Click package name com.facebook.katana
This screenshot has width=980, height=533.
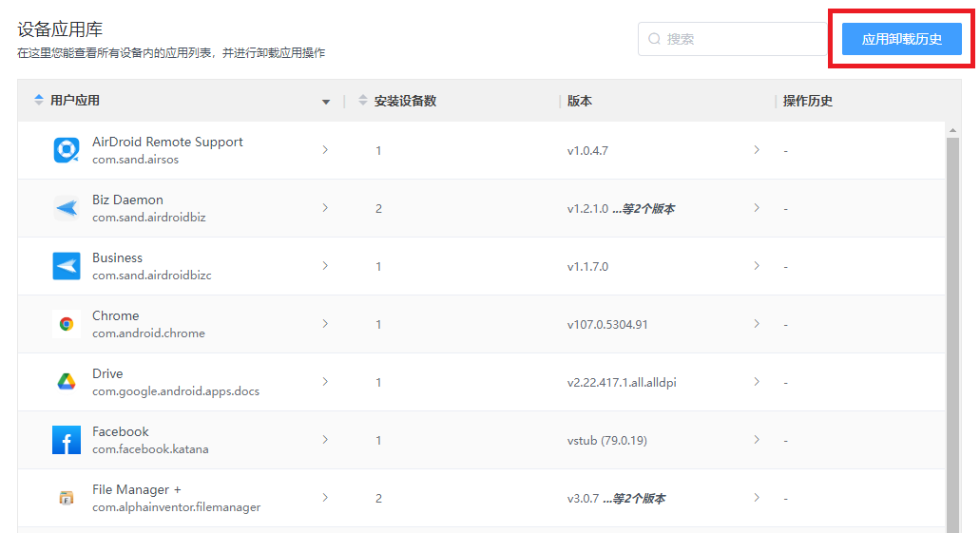point(150,449)
